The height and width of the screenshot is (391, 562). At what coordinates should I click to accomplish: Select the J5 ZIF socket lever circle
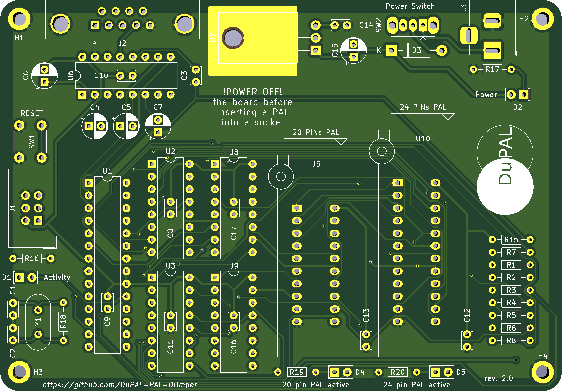[x=281, y=176]
